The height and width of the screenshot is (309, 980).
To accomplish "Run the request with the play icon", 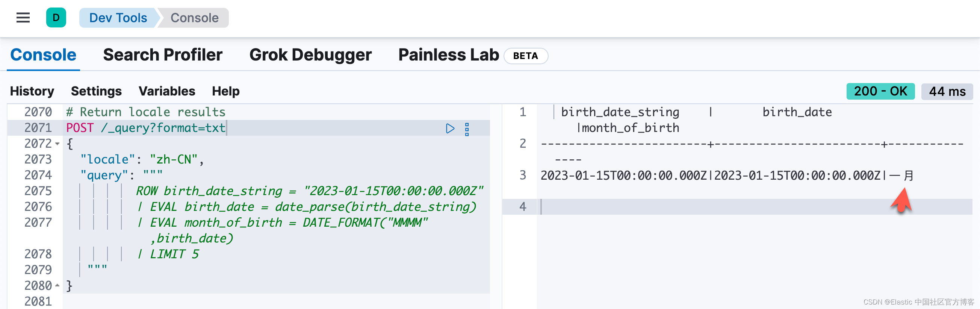I will (x=450, y=128).
